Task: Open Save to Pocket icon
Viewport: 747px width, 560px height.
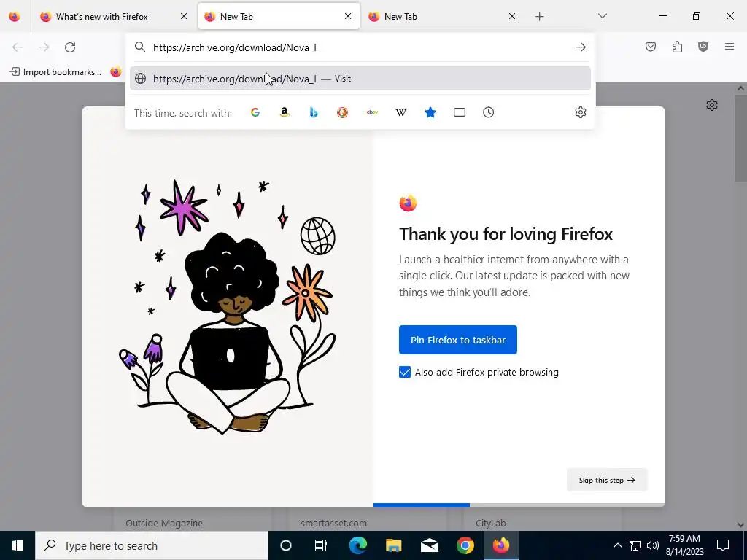Action: (651, 47)
